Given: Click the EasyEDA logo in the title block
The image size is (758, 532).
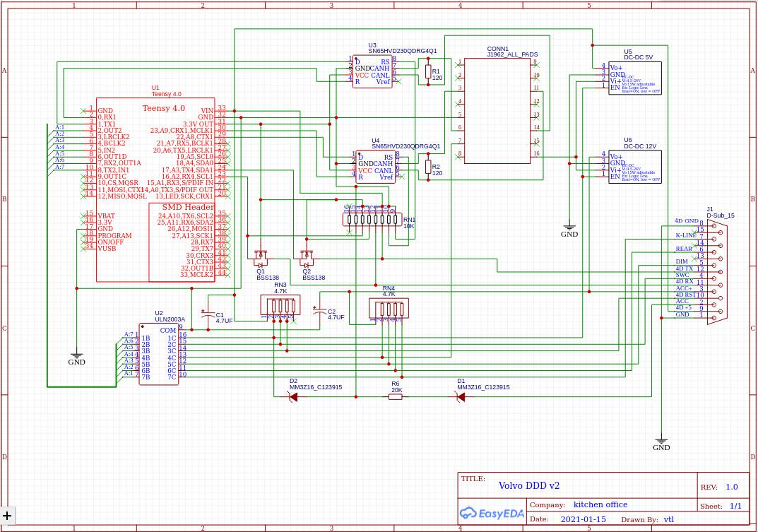Looking at the screenshot, I should click(x=492, y=514).
